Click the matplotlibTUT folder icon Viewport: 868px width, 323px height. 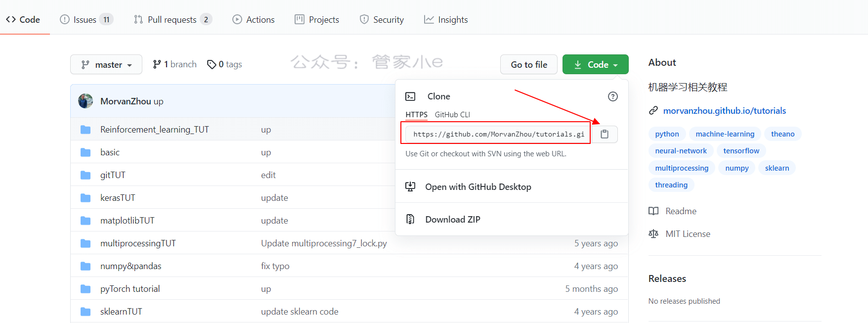tap(86, 221)
